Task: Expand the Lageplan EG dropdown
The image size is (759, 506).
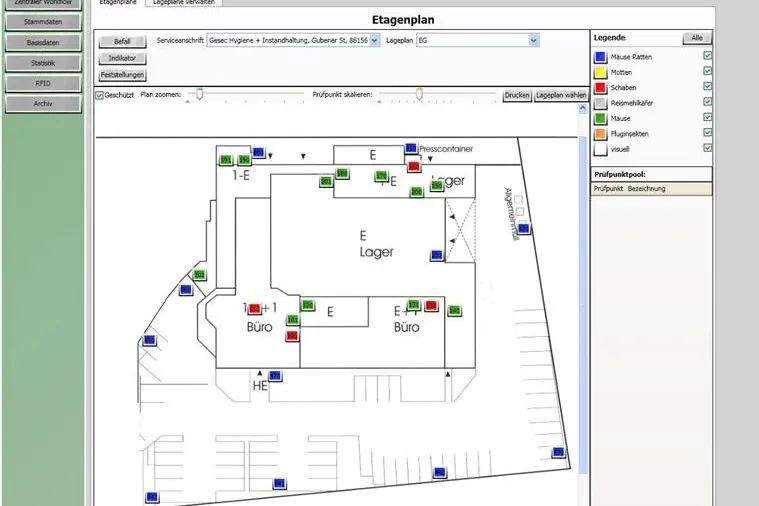Action: coord(533,41)
